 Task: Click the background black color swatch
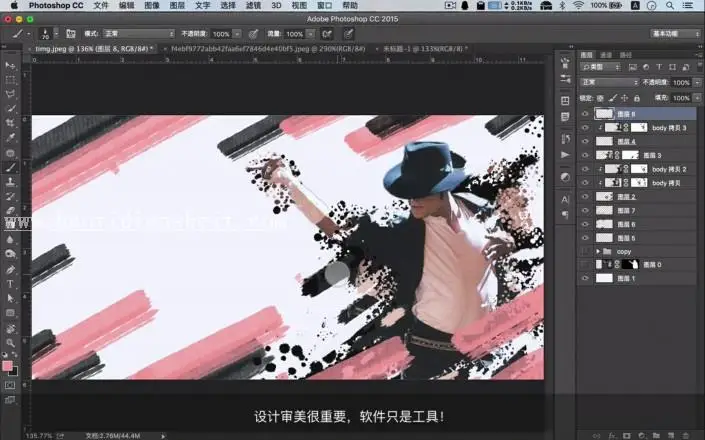click(14, 372)
